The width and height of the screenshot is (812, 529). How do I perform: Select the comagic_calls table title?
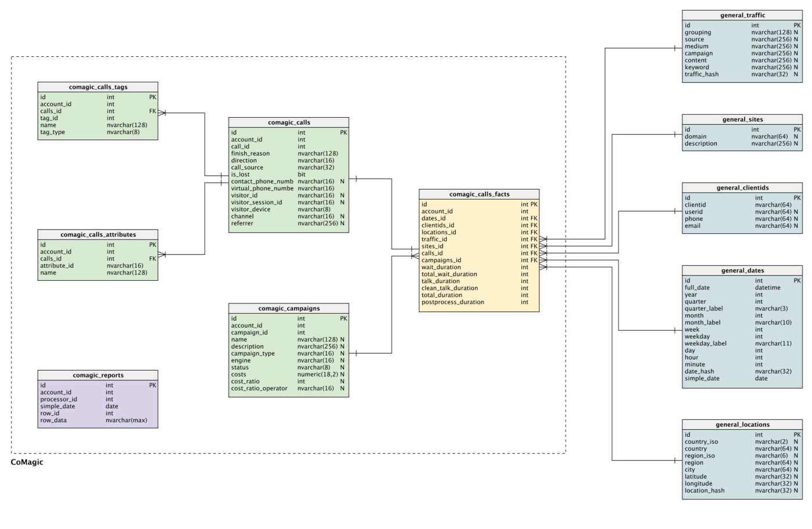[289, 122]
